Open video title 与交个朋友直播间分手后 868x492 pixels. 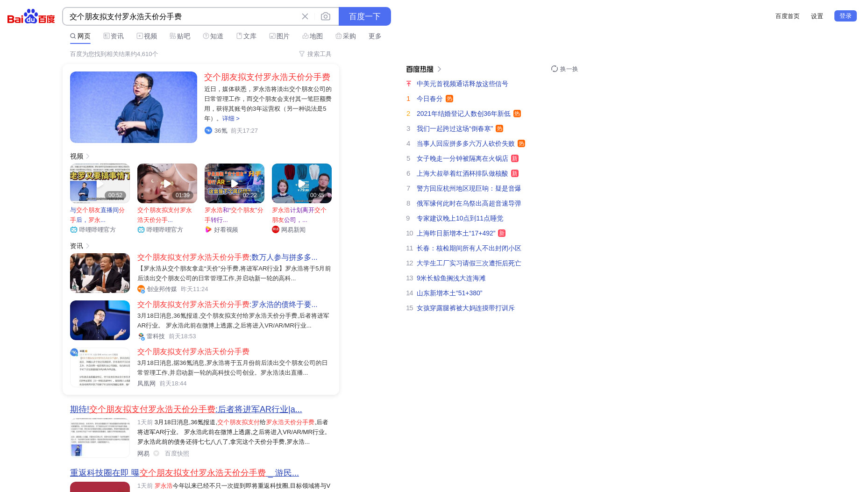[x=98, y=215]
